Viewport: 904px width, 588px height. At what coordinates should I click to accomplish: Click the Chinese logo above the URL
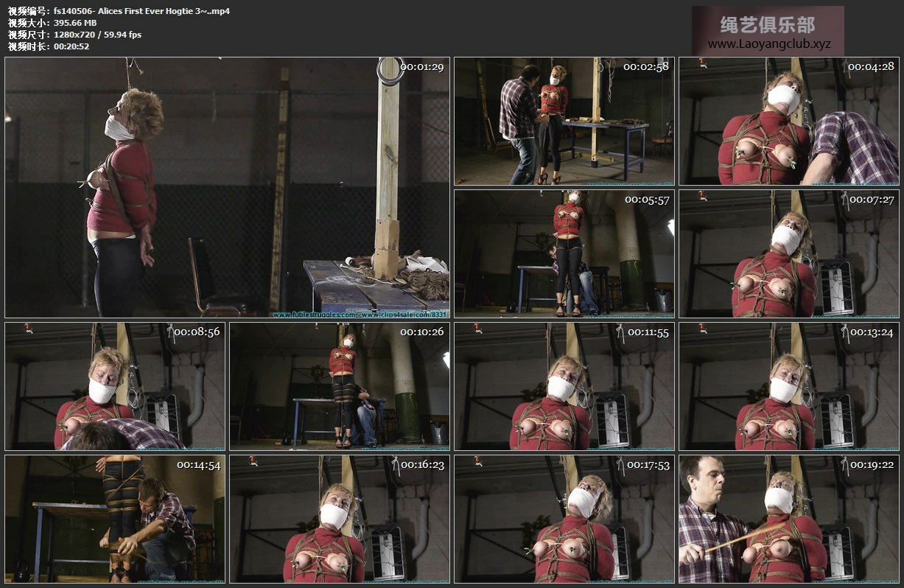pos(767,25)
